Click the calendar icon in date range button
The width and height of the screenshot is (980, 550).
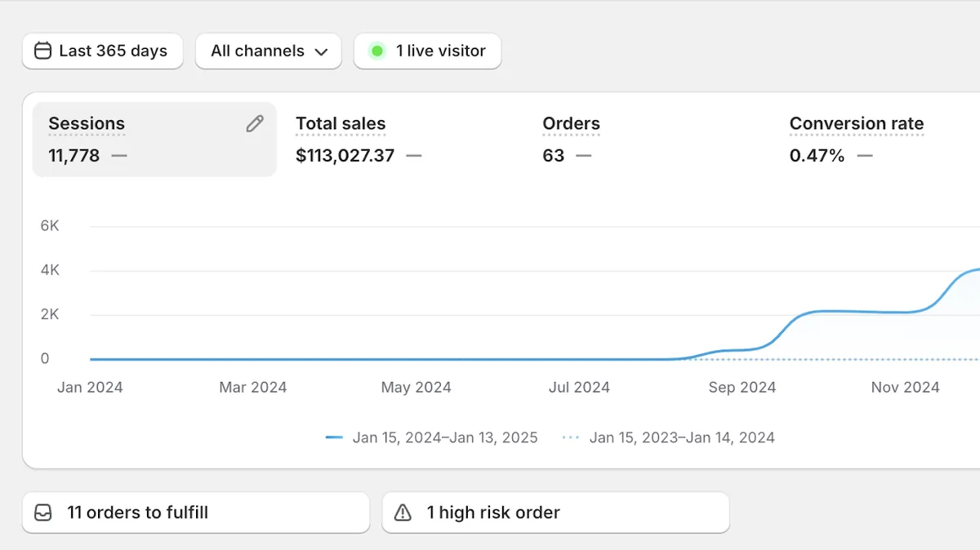click(42, 51)
